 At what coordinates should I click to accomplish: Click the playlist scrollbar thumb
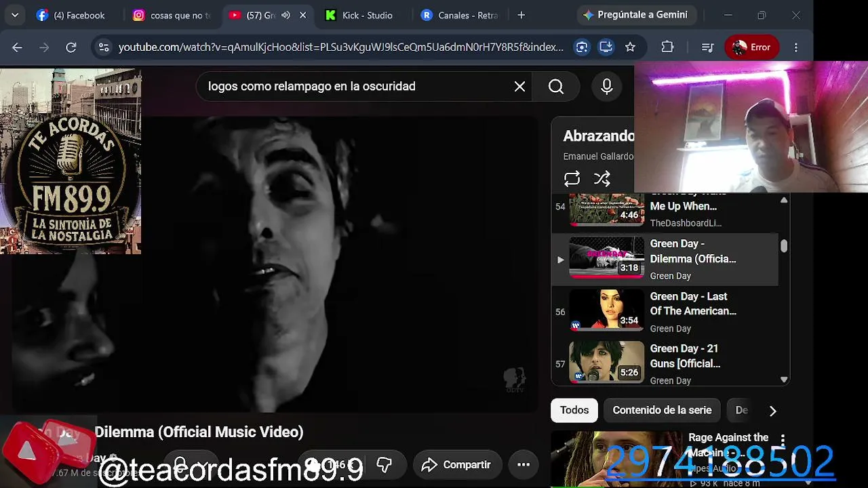coord(785,246)
